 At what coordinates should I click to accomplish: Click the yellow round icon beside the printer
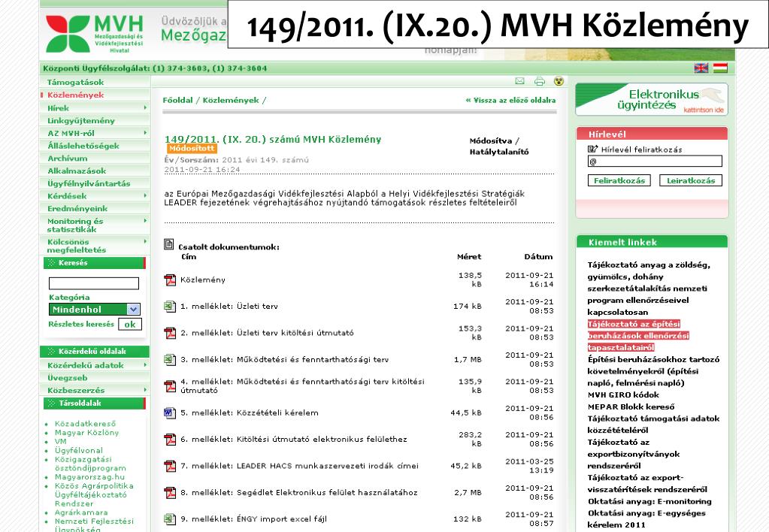tap(559, 81)
